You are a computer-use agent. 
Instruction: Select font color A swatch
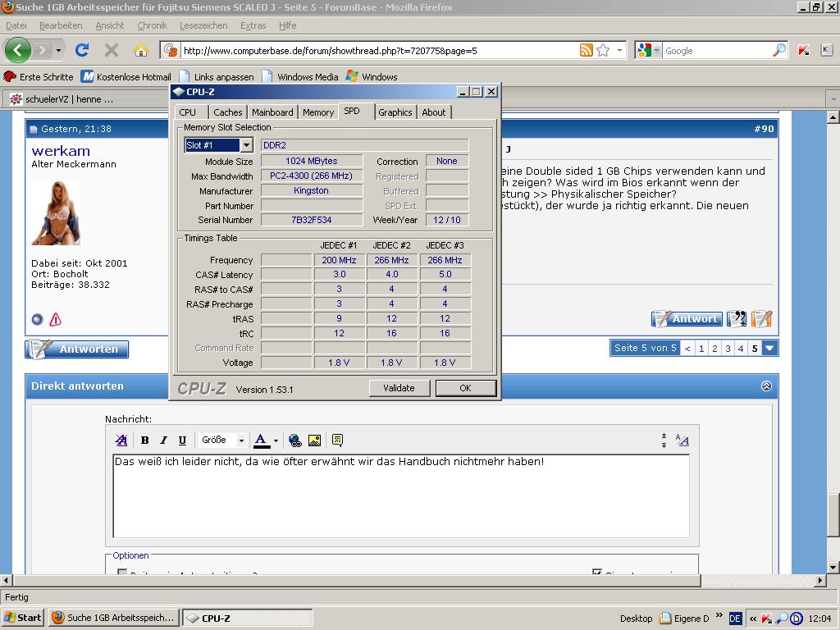tap(261, 441)
